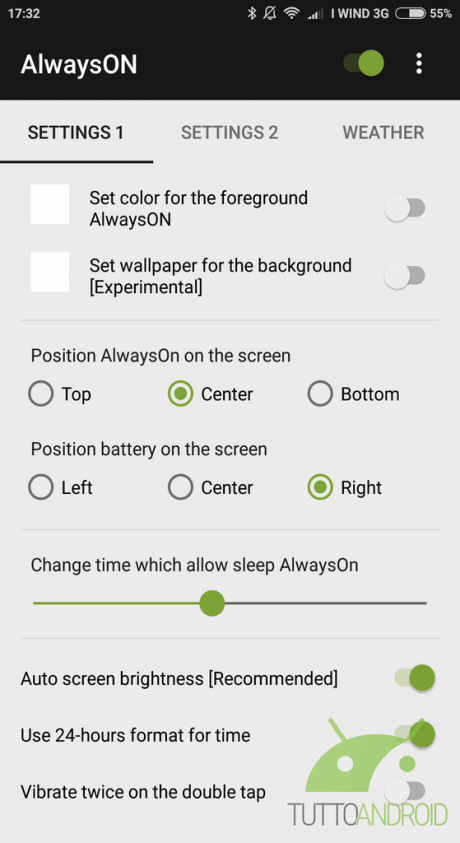Select the SETTINGS 1 tab
This screenshot has width=460, height=843.
coord(76,132)
